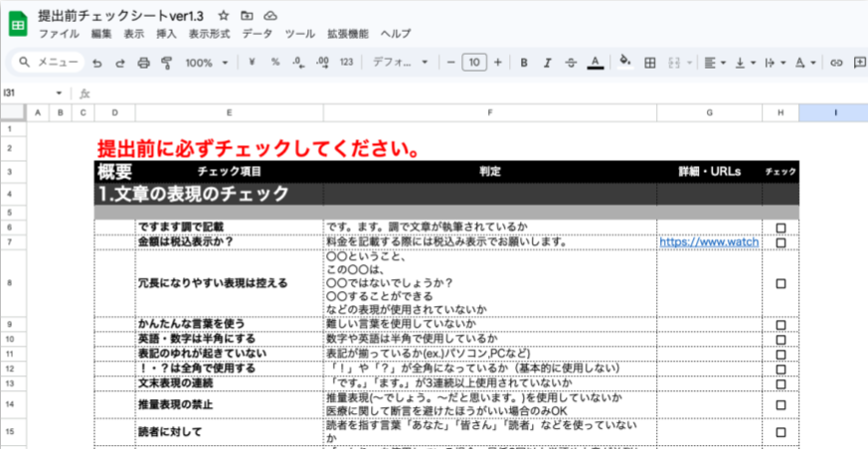
Task: Select row 8 header
Action: [13, 284]
